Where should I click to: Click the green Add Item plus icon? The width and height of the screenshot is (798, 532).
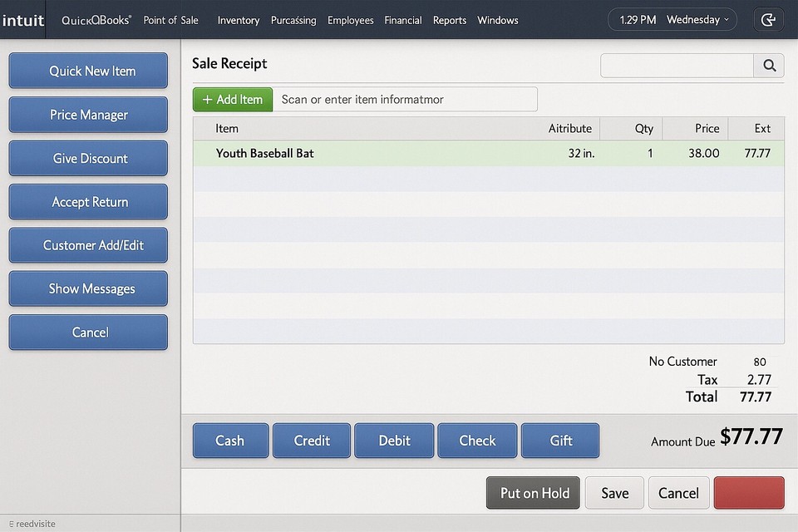pos(211,99)
